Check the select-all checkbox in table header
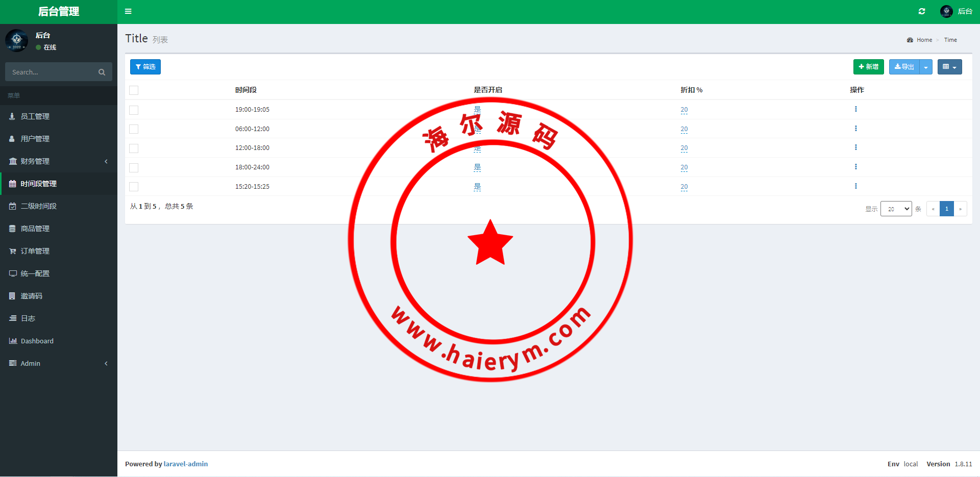Viewport: 980px width, 477px height. [134, 90]
